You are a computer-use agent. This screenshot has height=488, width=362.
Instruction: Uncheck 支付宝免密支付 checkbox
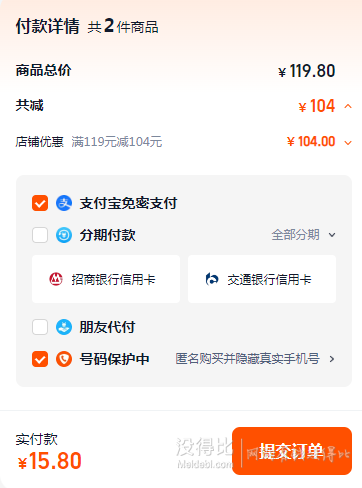click(x=40, y=203)
